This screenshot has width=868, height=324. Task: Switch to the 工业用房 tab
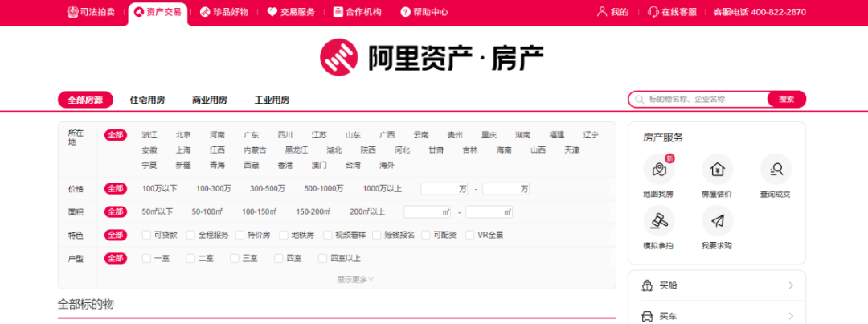(272, 100)
